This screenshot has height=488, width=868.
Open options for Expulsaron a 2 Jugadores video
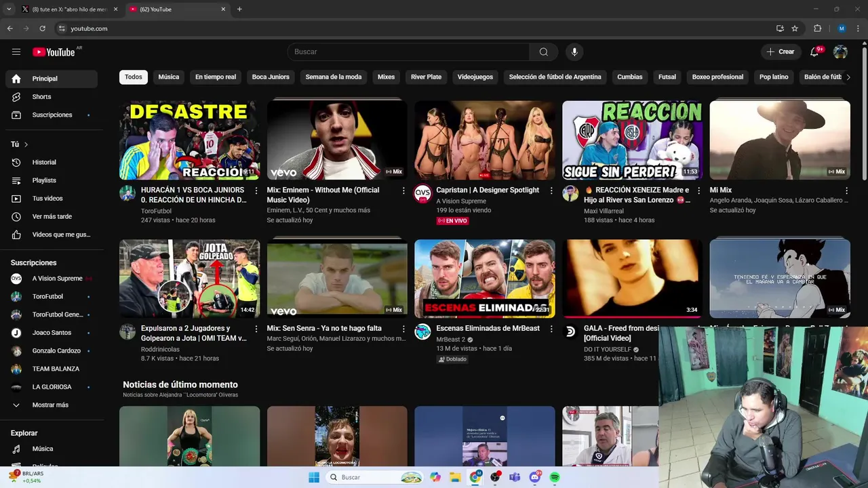tap(256, 329)
